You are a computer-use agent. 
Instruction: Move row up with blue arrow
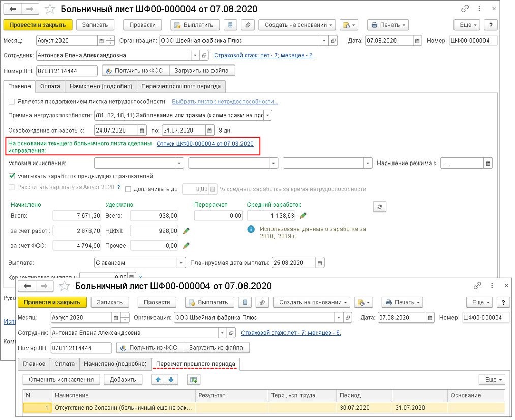(x=157, y=379)
